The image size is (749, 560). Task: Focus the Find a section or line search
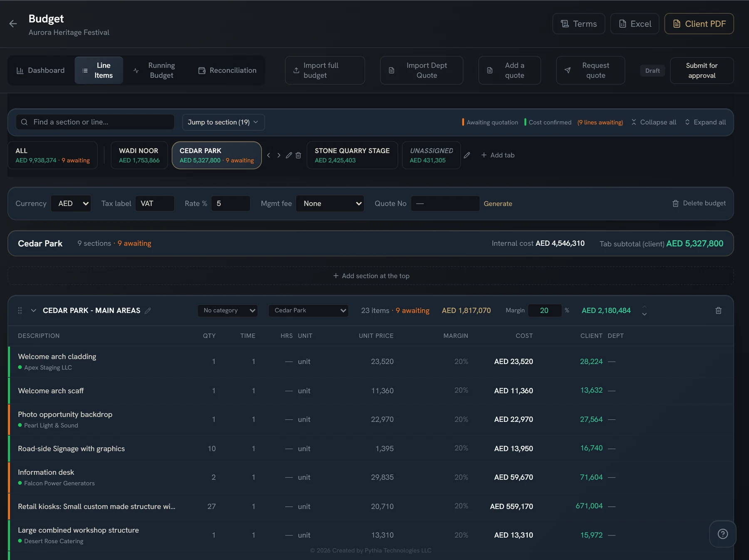click(95, 122)
